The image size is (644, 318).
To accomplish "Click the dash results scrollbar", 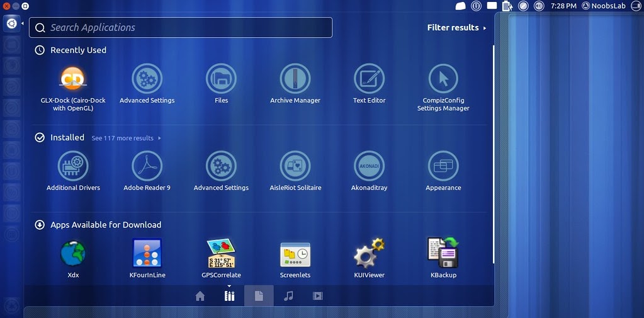I will coord(493,154).
